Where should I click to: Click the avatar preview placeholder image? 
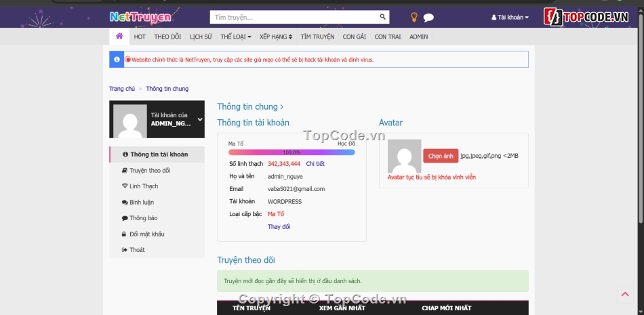(404, 156)
